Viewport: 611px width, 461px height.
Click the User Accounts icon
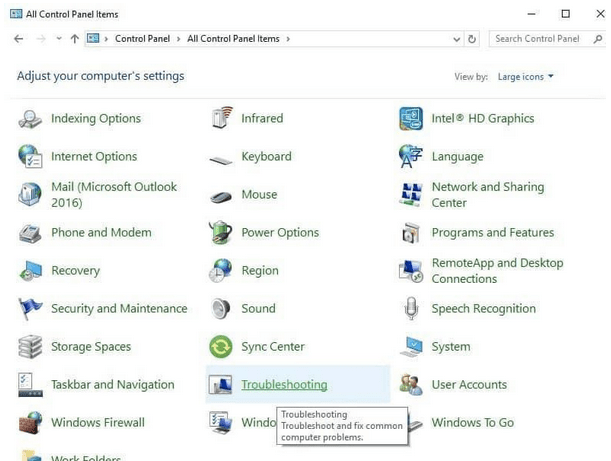[411, 385]
